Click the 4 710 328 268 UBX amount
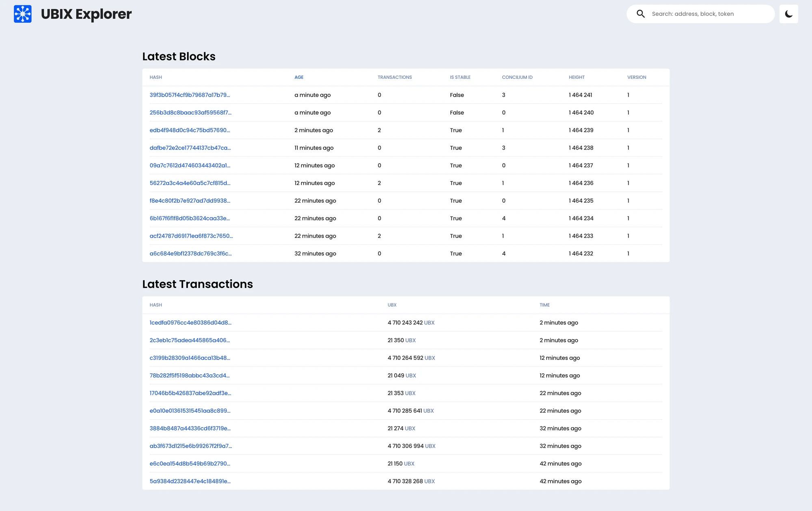This screenshot has width=812, height=511. 411,481
